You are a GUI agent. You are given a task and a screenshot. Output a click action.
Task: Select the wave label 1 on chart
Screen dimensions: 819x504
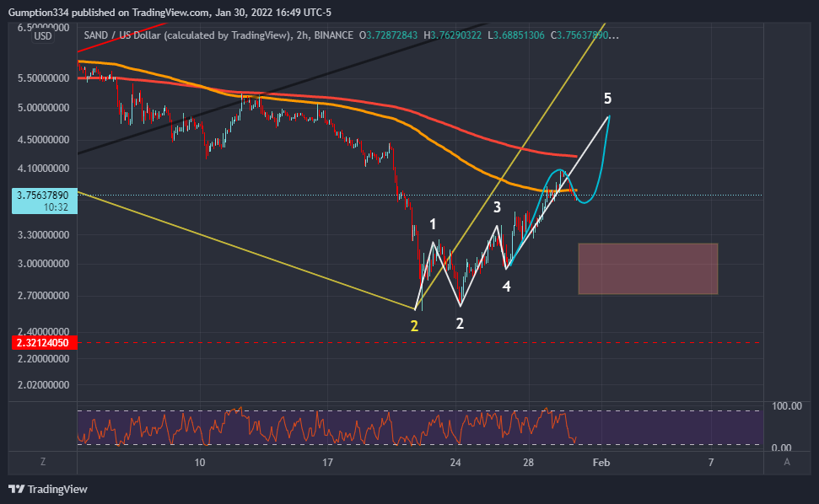(x=433, y=224)
